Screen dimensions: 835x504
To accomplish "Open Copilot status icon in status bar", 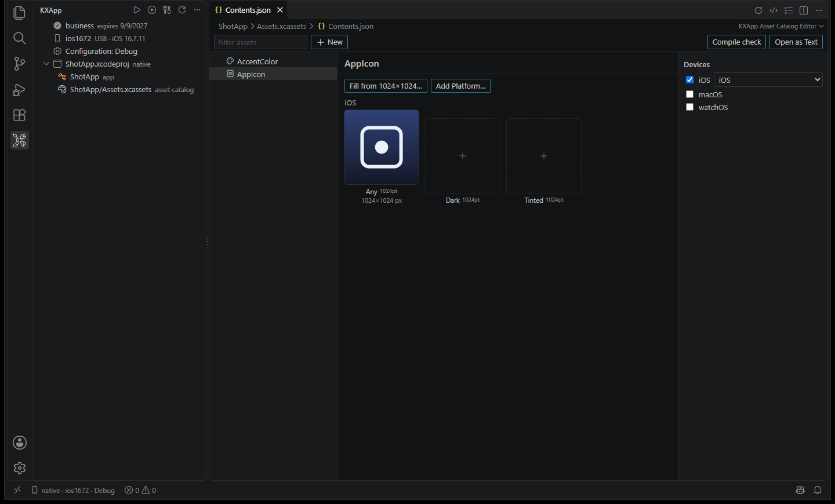I will 800,490.
